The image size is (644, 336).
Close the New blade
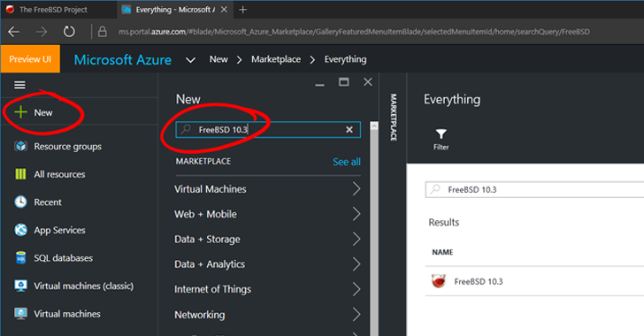(x=368, y=82)
